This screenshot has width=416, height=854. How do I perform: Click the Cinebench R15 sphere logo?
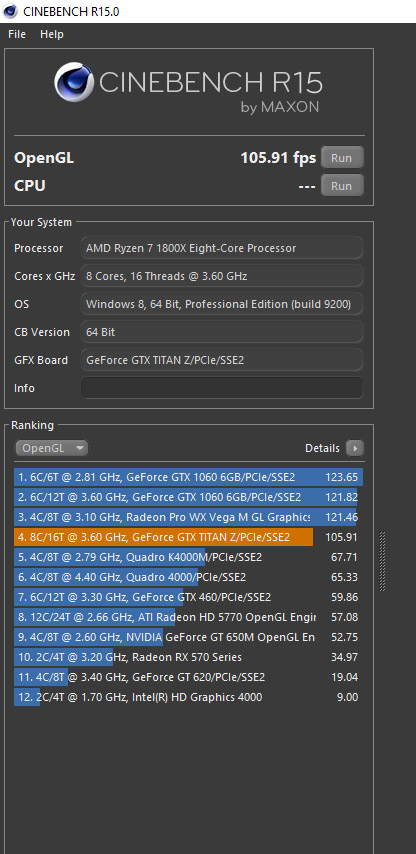click(74, 82)
